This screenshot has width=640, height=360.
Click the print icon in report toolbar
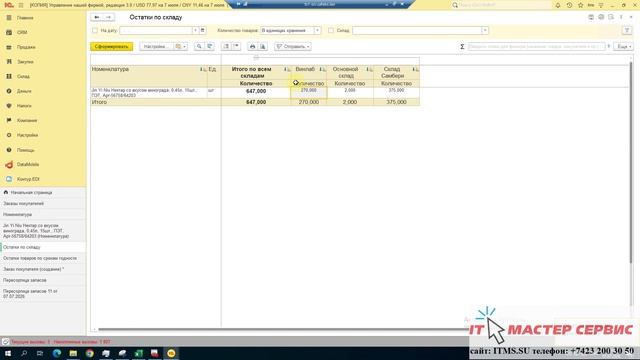tap(252, 47)
